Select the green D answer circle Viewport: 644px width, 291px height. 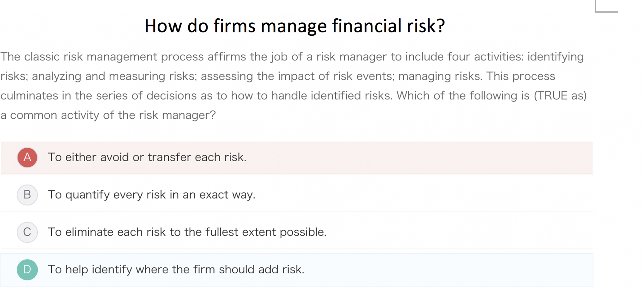coord(27,270)
